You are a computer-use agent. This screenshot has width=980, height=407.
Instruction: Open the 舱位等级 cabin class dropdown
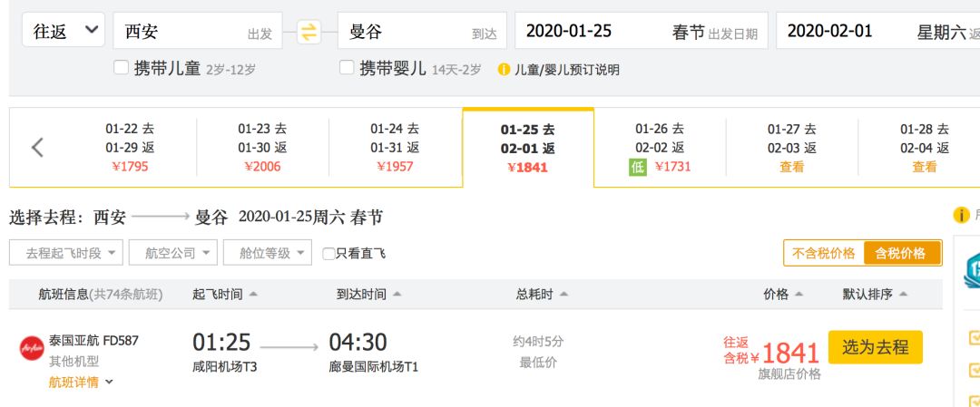coord(268,253)
